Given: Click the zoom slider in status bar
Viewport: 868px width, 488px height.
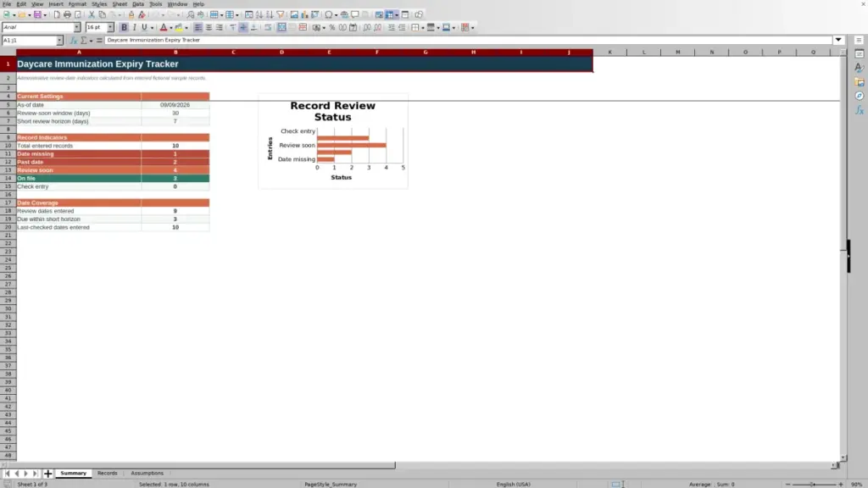Looking at the screenshot, I should [814, 484].
